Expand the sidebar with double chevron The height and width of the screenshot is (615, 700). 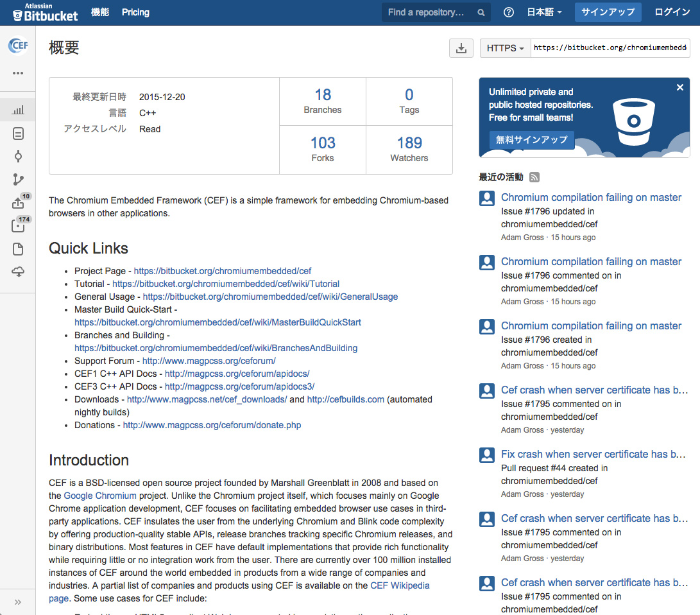18,602
